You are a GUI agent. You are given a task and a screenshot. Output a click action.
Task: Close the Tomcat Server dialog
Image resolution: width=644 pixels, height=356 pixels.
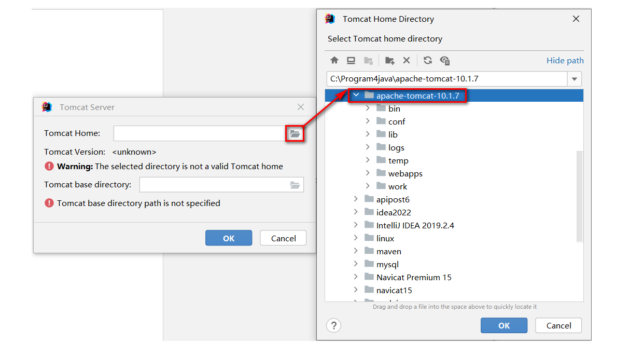point(301,107)
